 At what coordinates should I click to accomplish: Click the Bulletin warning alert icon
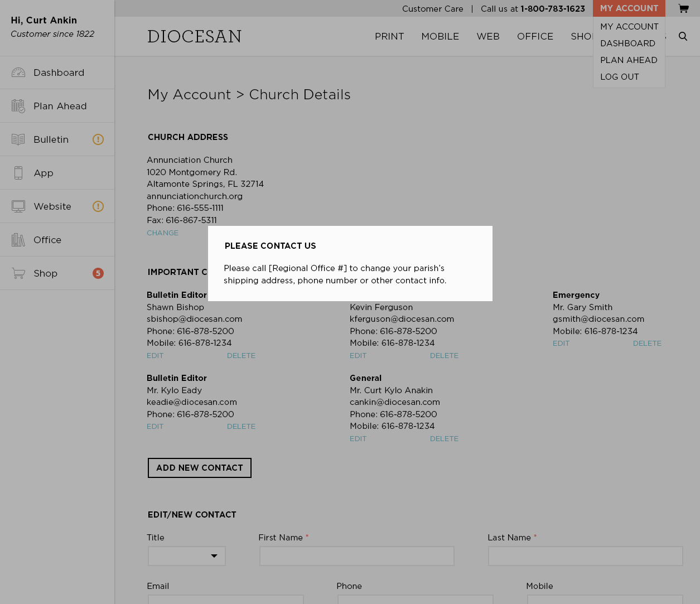98,139
